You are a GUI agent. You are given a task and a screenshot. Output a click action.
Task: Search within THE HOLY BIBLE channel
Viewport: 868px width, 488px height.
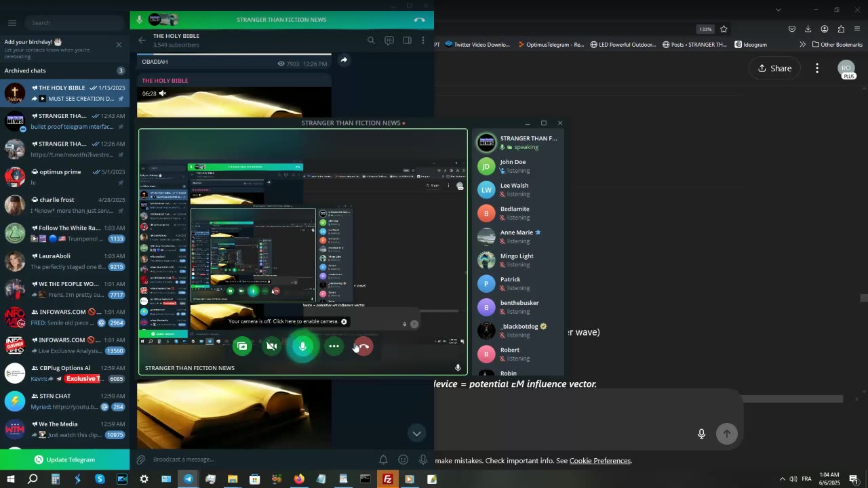click(x=371, y=41)
